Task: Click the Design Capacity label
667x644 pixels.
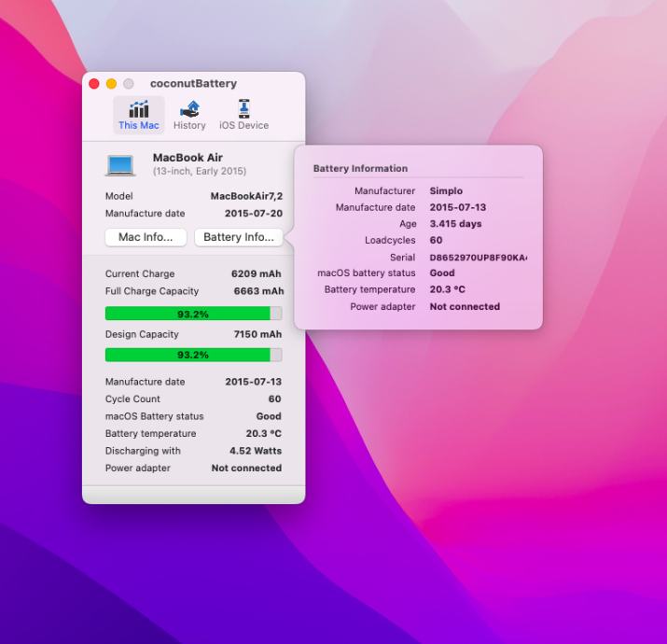Action: pos(142,334)
